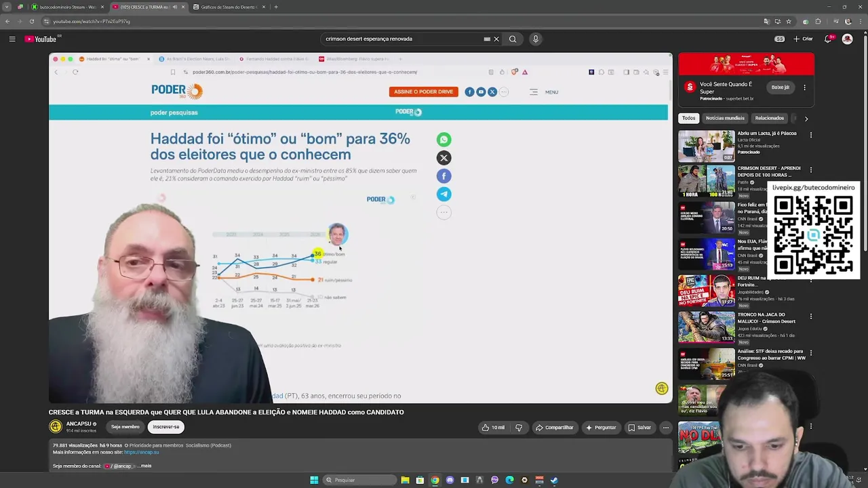Image resolution: width=868 pixels, height=488 pixels.
Task: Like the video with thumbs up
Action: (493, 428)
